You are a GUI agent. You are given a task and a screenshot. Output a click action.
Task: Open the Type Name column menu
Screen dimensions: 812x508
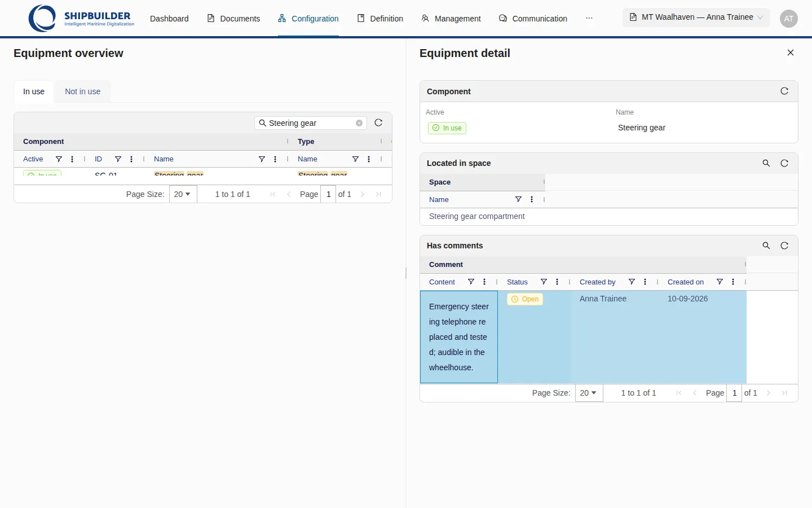pyautogui.click(x=369, y=159)
